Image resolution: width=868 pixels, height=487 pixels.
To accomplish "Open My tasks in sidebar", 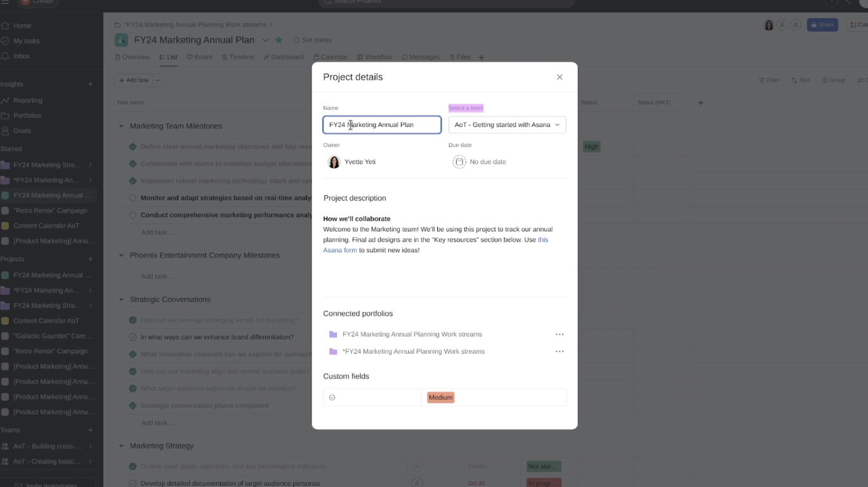I will tap(27, 41).
